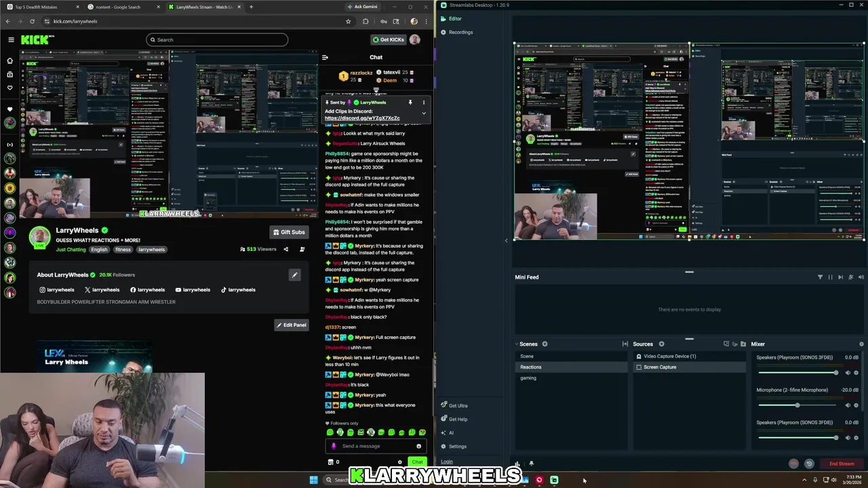Screen dimensions: 868x488
Task: Open Microphone source settings gear in Mixer
Action: [856, 405]
